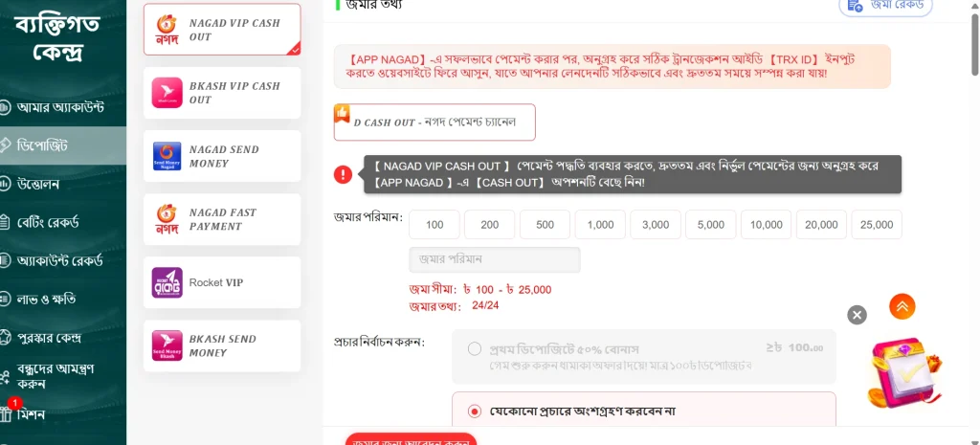Click the জমা সীমা ৳ 100 - ৳ 25,000 text
The height and width of the screenshot is (445, 980).
480,290
